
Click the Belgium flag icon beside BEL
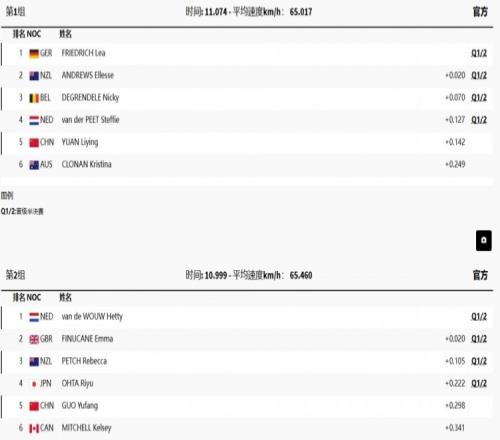[34, 98]
